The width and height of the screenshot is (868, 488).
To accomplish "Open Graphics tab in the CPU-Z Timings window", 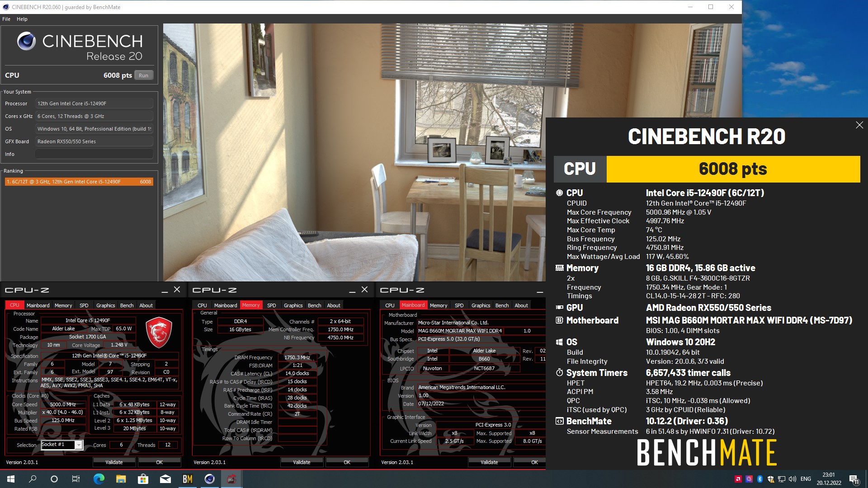I will tap(293, 305).
